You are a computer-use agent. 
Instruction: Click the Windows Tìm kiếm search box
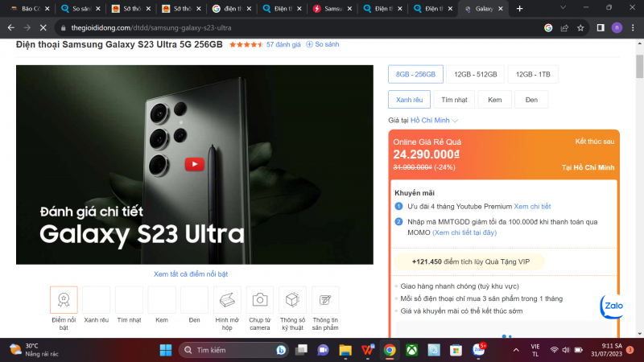[233, 350]
